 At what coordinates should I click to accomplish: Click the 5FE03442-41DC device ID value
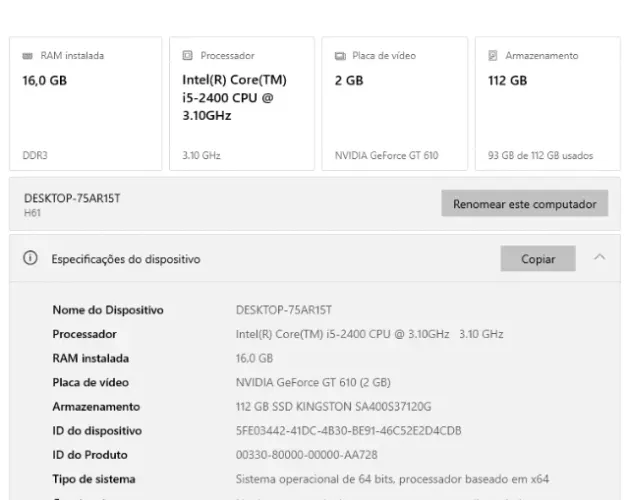coord(349,431)
